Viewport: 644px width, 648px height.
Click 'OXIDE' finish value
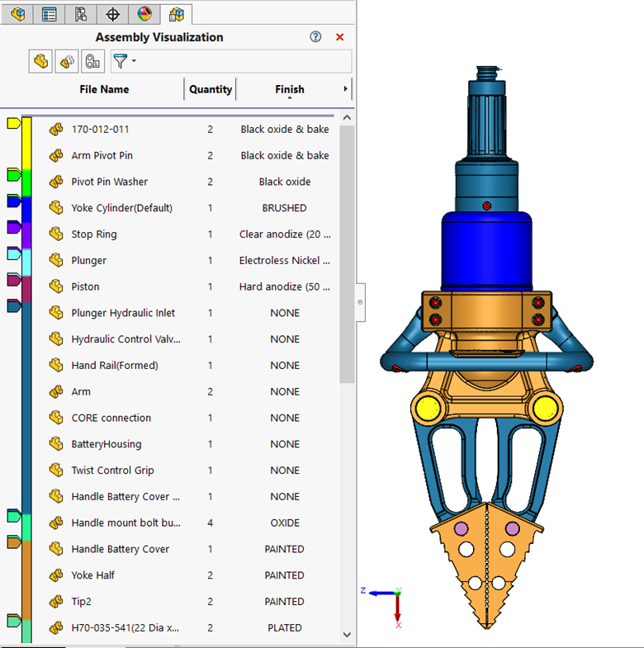(285, 523)
